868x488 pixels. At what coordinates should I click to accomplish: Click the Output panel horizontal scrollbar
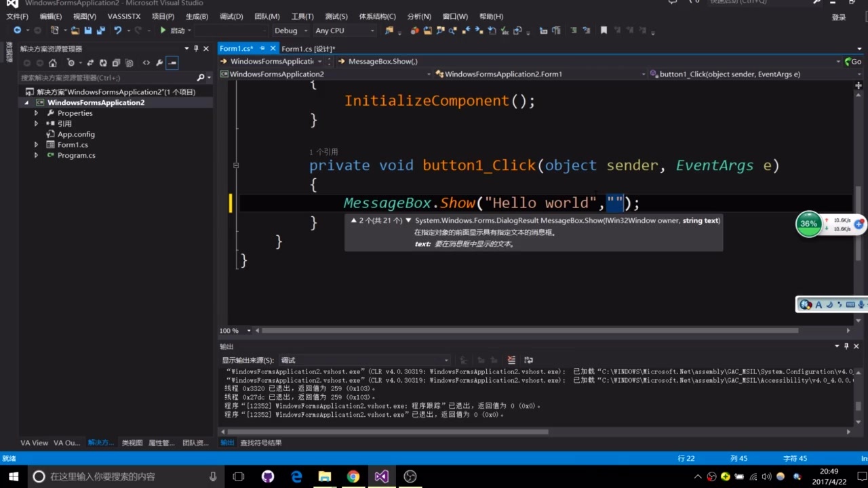point(387,431)
